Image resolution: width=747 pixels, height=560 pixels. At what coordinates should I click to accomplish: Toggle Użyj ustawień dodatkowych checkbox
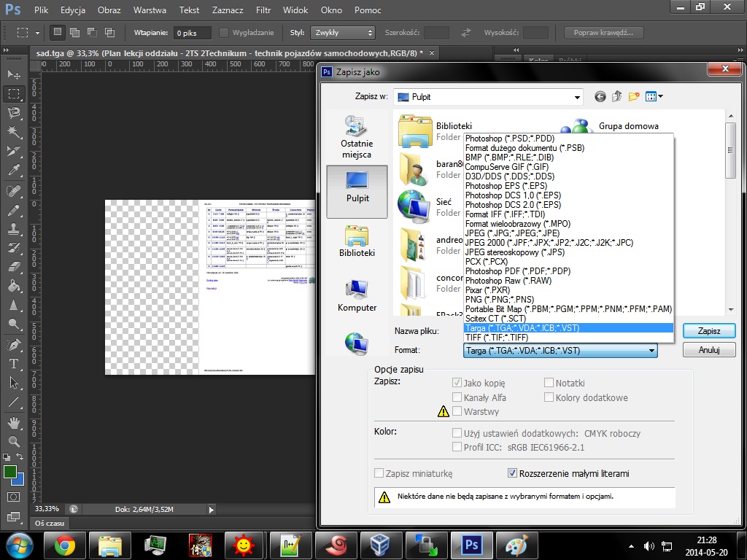point(457,433)
